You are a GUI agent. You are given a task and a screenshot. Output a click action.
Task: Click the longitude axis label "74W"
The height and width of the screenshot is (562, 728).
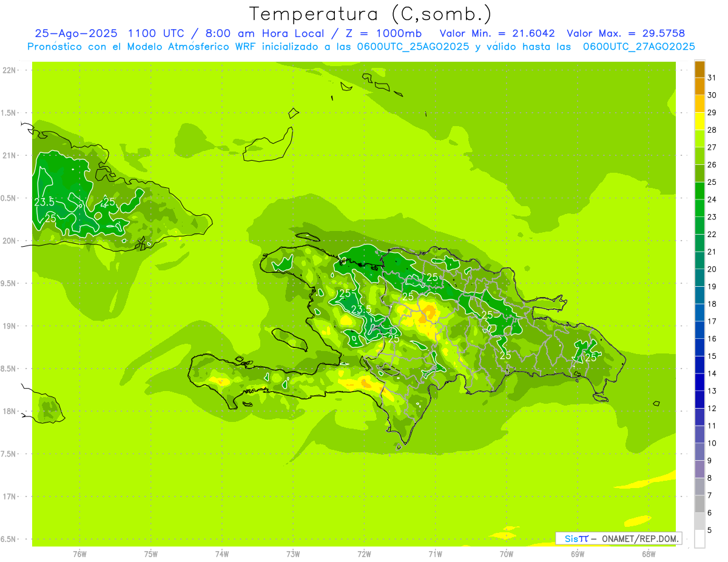tap(222, 554)
